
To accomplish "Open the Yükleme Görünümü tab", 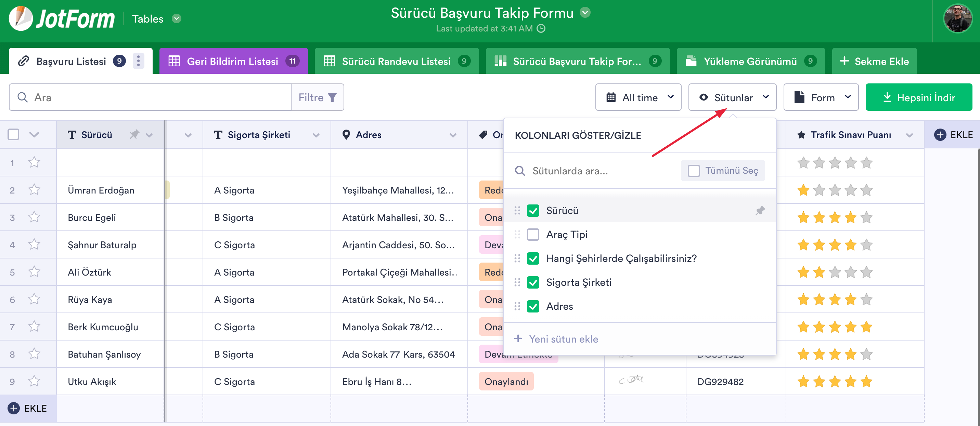I will coord(750,61).
